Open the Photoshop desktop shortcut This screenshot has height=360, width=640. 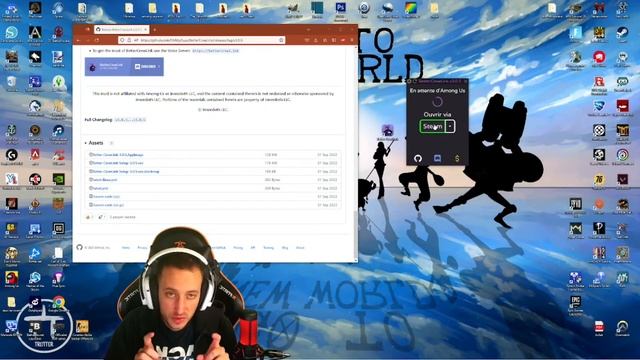[x=340, y=11]
